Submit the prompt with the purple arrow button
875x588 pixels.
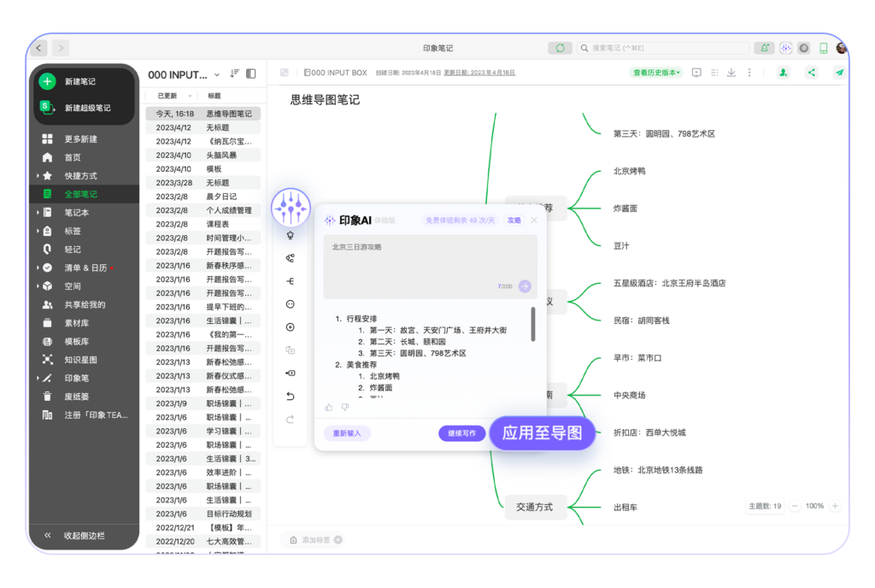[525, 286]
